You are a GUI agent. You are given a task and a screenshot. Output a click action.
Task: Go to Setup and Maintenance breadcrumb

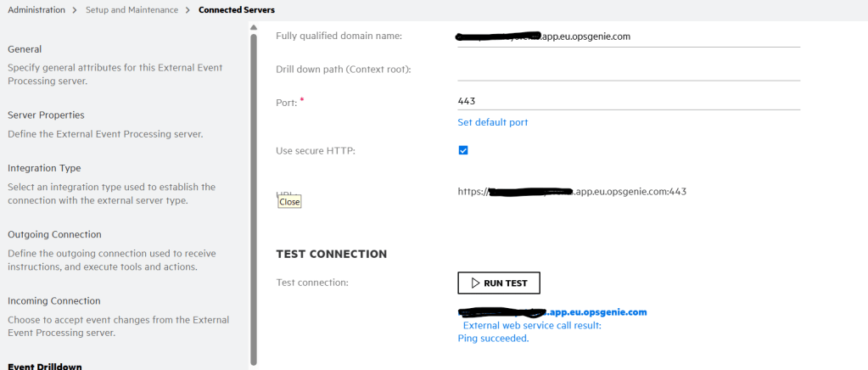point(132,10)
